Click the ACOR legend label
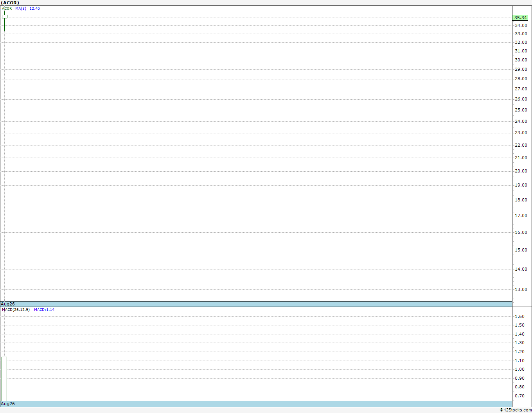Screen dimensions: 532x413 (x=7, y=8)
